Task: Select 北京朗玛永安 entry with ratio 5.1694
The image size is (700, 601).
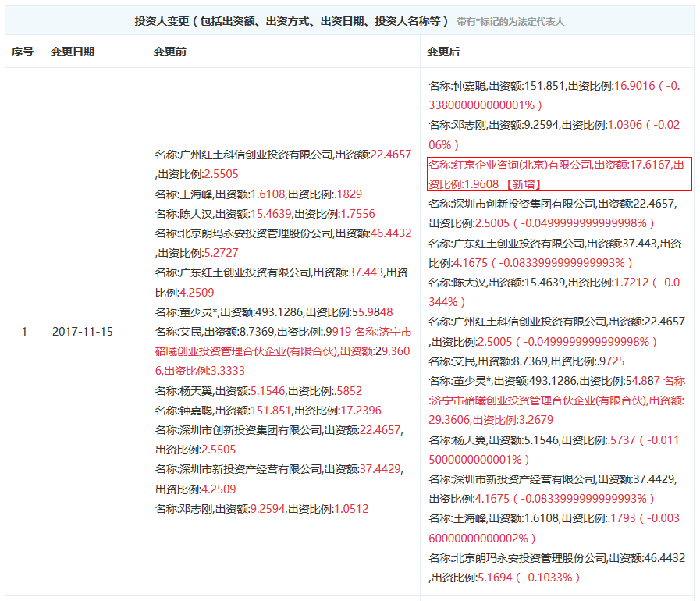Action: (x=556, y=567)
